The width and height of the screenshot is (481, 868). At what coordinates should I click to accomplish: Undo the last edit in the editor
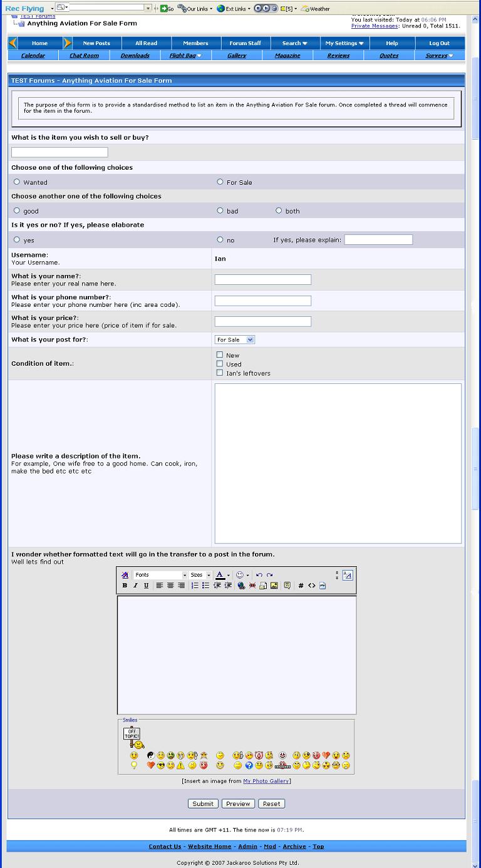[259, 575]
